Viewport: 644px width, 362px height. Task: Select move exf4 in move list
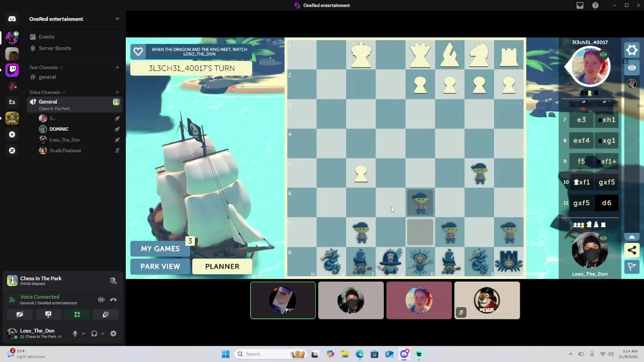tap(581, 141)
